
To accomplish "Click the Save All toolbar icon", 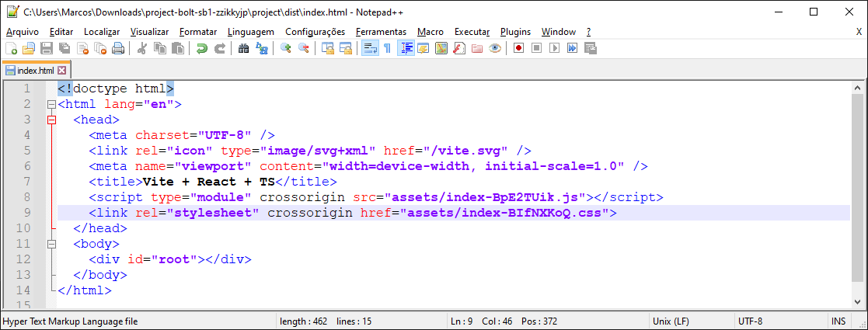I will point(64,49).
